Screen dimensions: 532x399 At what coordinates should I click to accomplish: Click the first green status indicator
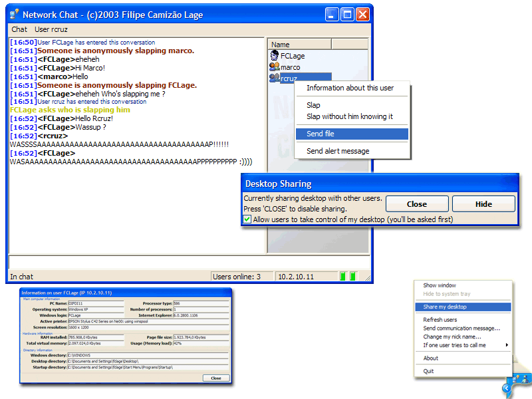[343, 276]
